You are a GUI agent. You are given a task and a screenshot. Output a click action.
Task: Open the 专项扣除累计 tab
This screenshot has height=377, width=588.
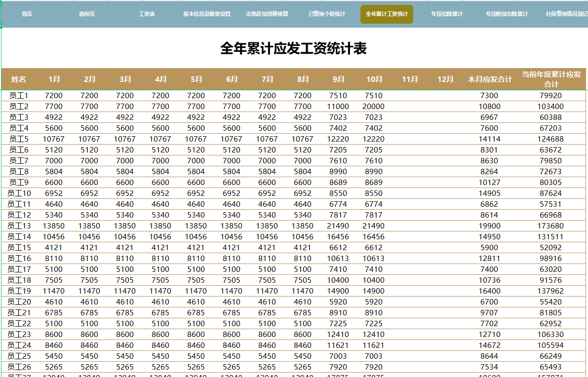click(446, 14)
